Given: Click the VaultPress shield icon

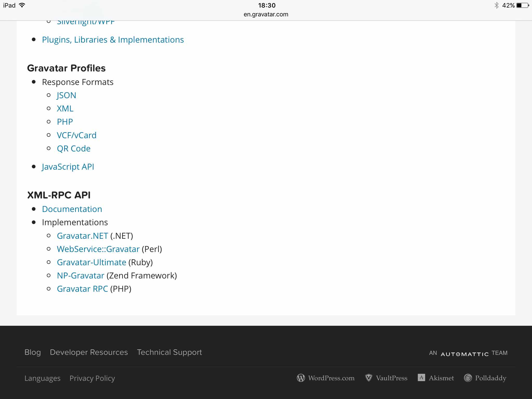Looking at the screenshot, I should (369, 378).
